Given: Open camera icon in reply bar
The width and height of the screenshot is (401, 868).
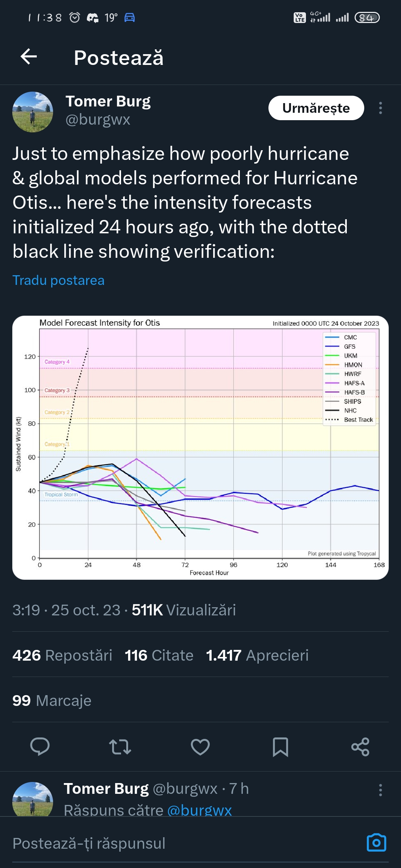Looking at the screenshot, I should pyautogui.click(x=376, y=843).
